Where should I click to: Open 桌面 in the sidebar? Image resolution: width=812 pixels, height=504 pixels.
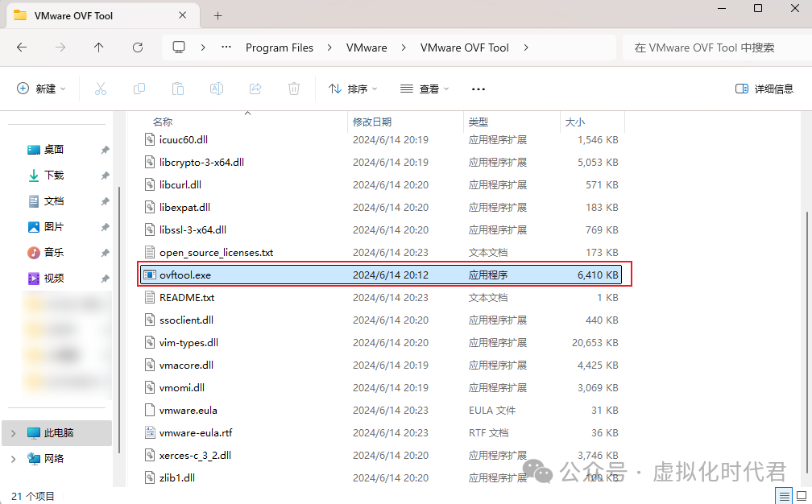pos(54,150)
